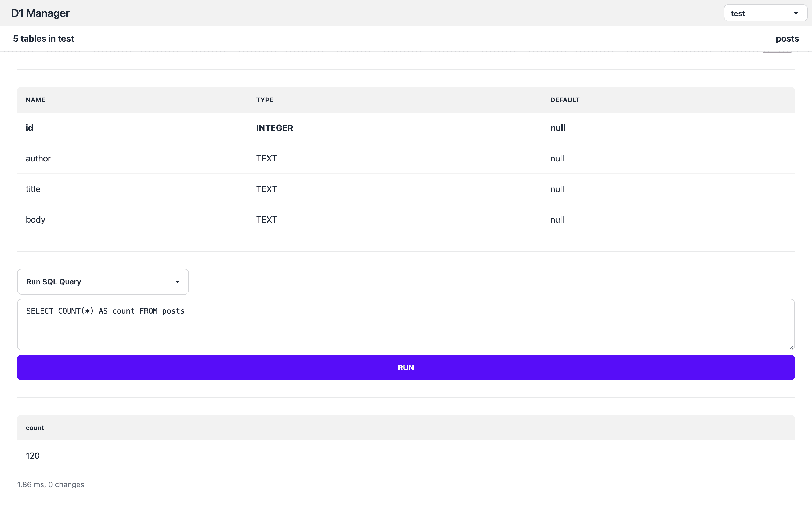Click the INTEGER type cell
The width and height of the screenshot is (812, 507).
(274, 128)
